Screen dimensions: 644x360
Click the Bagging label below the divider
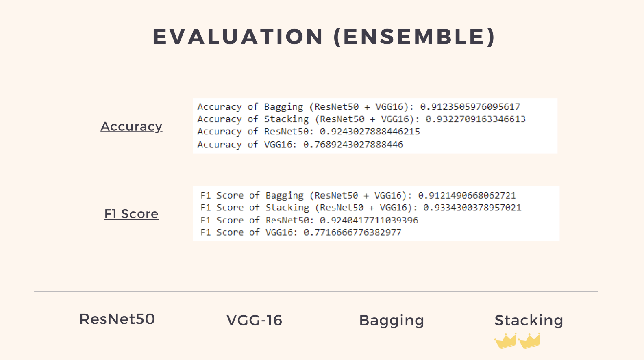point(392,321)
